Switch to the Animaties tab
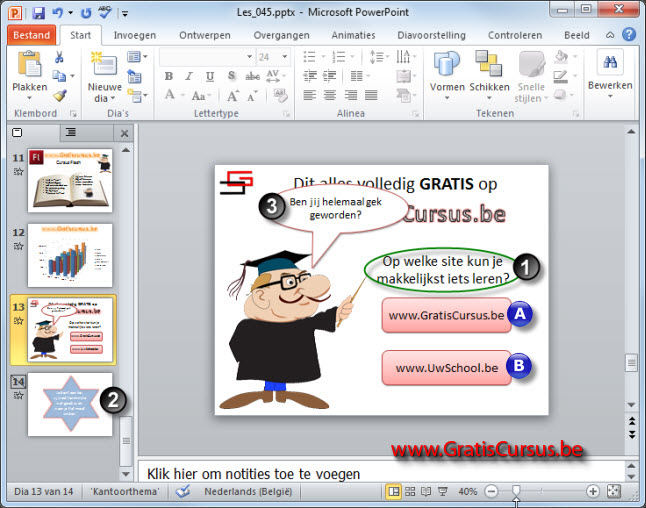This screenshot has height=508, width=646. click(x=353, y=35)
